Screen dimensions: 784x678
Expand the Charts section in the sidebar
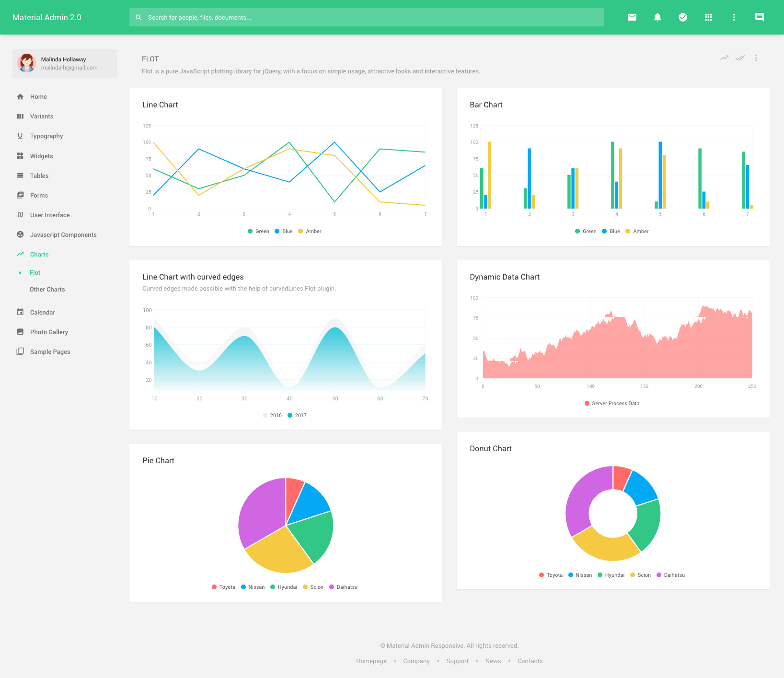click(39, 254)
